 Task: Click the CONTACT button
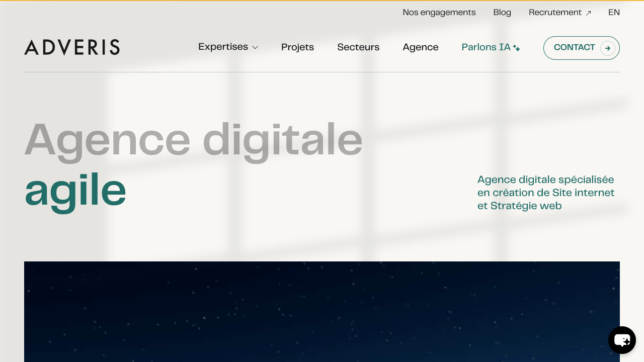click(582, 48)
